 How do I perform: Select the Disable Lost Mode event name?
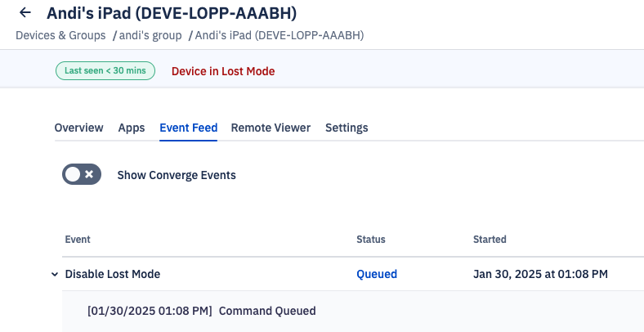pyautogui.click(x=113, y=275)
